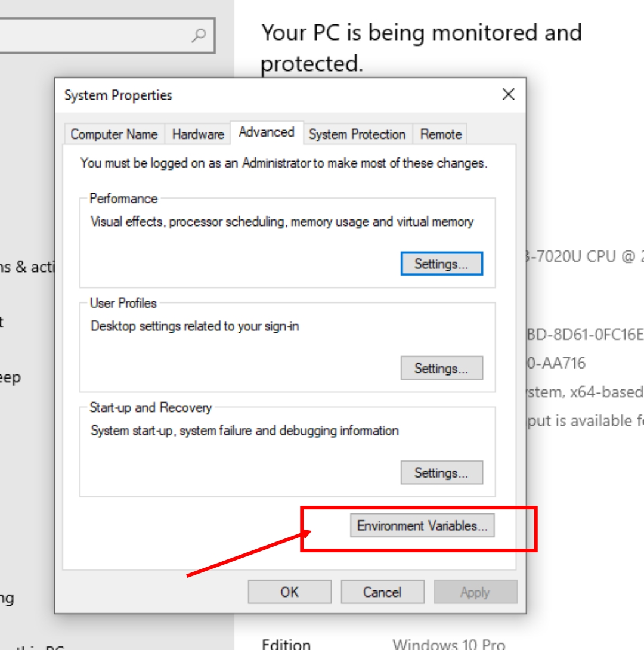
Task: Open Start-up and Recovery Settings button
Action: point(441,473)
